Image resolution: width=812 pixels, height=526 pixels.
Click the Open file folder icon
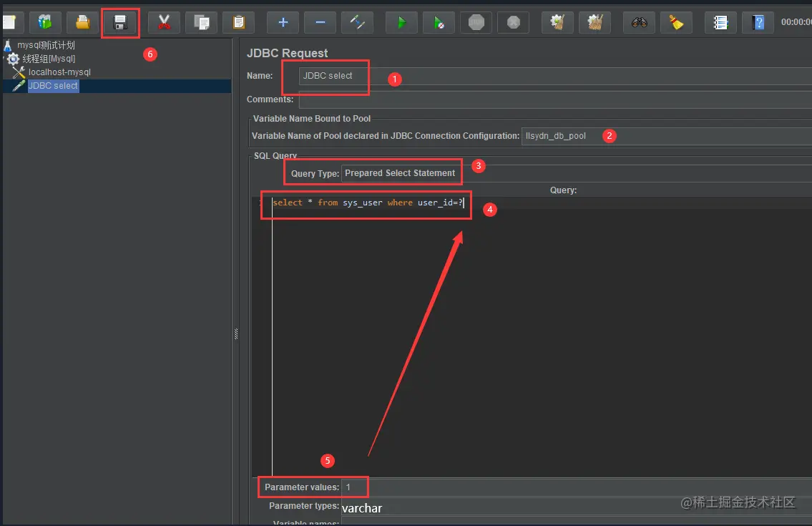[x=82, y=22]
